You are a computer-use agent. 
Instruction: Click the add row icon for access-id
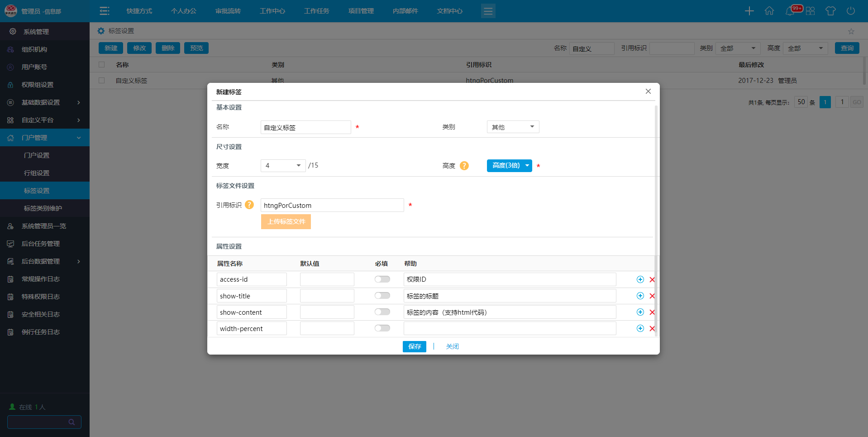coord(640,279)
